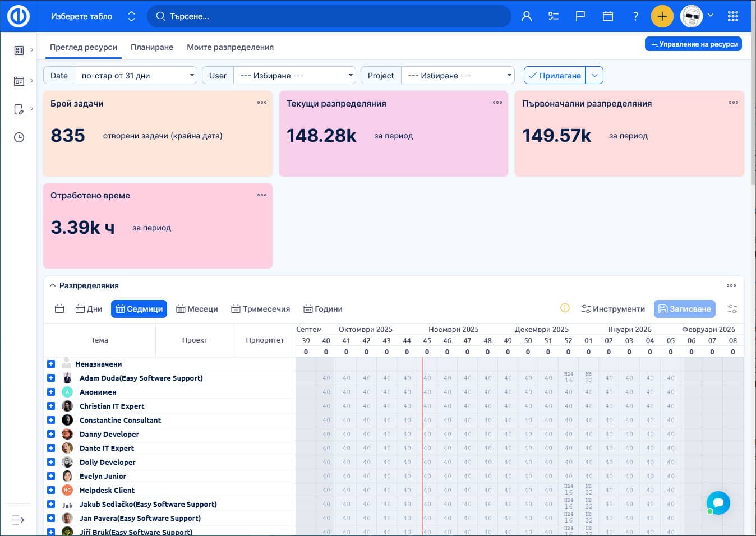
Task: Open the Project selection dropdown
Action: 458,76
